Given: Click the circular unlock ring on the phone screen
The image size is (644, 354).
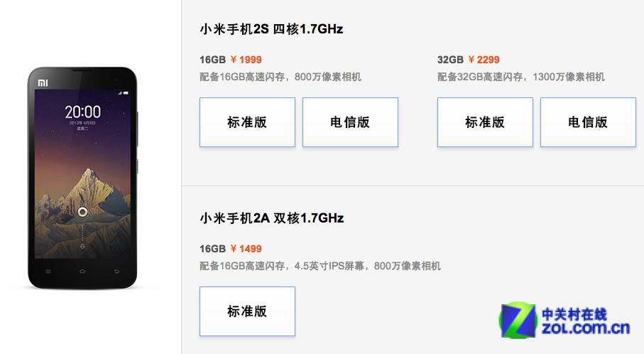Looking at the screenshot, I should tap(82, 212).
